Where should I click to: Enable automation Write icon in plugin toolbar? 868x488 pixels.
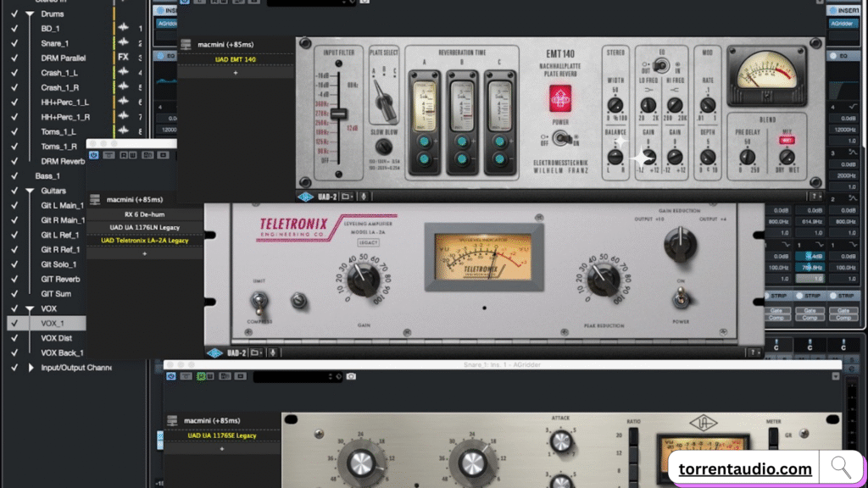point(133,154)
